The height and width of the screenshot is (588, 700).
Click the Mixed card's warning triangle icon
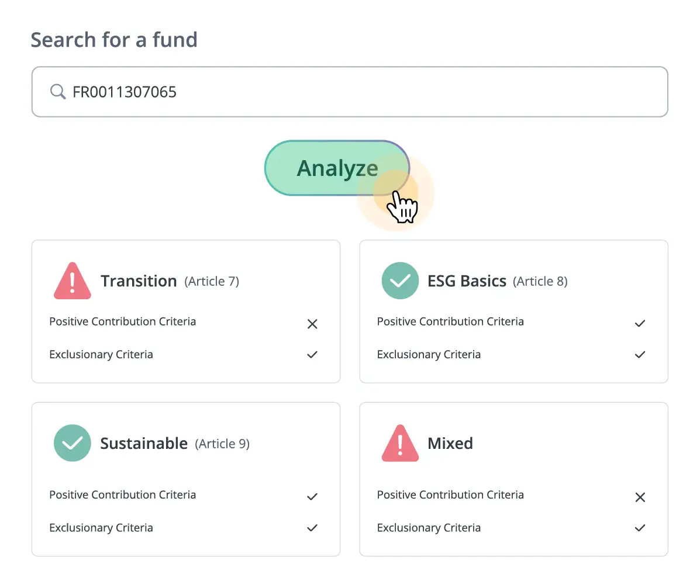pyautogui.click(x=400, y=443)
